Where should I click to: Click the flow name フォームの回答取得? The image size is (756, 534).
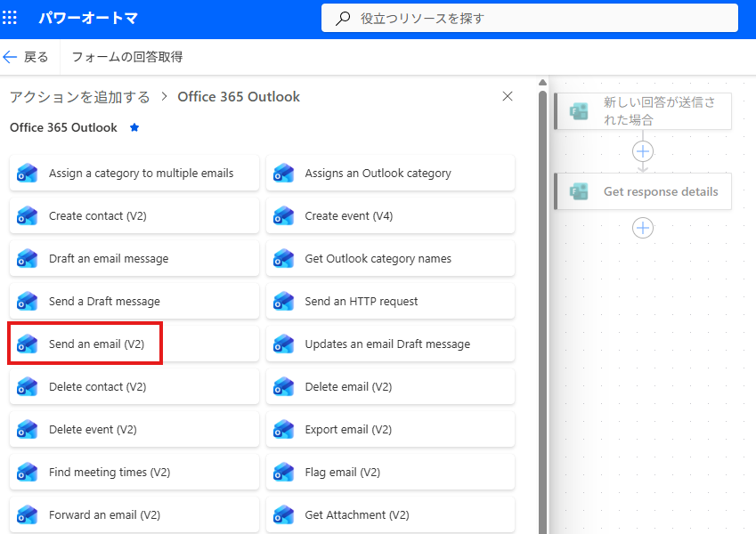pos(127,57)
